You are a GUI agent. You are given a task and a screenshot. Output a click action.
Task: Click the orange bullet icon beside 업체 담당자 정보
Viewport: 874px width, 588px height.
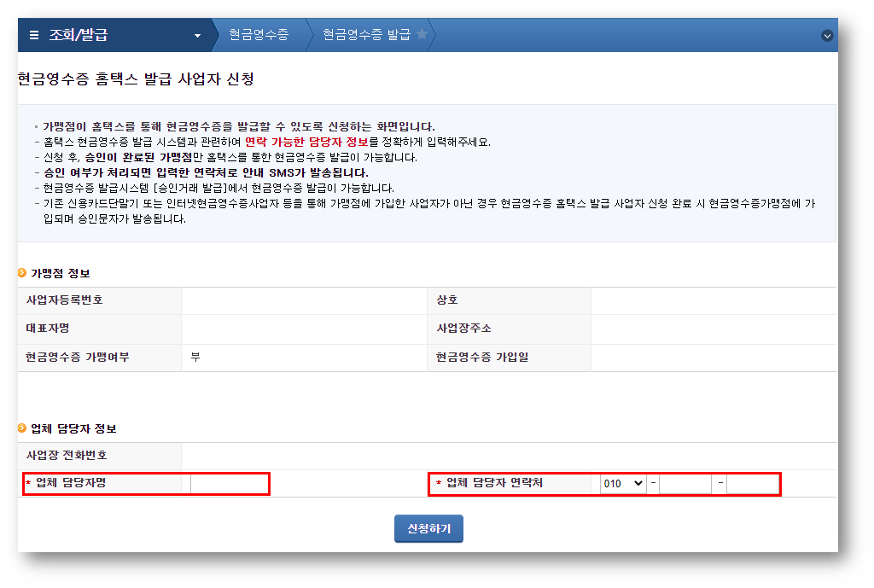point(22,428)
